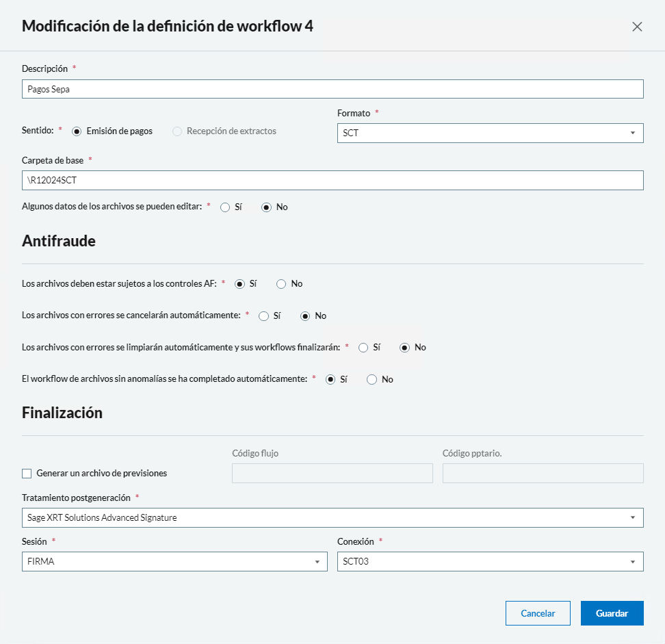Choose Sí for AF controls on files

239,284
